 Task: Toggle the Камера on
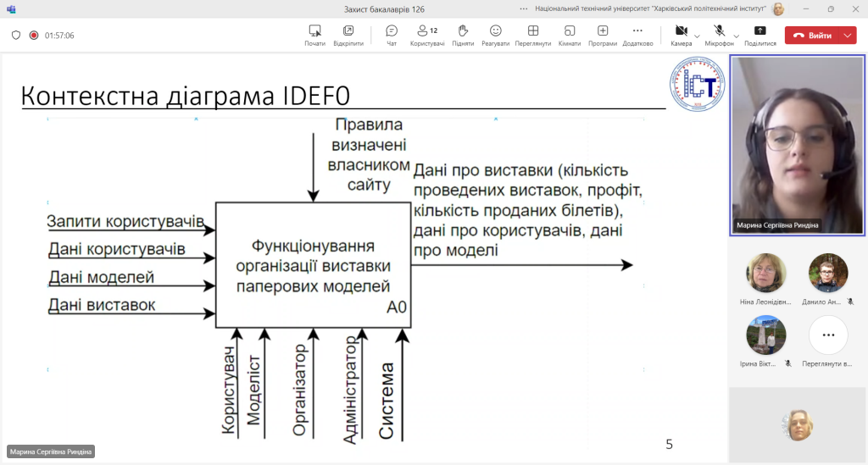(681, 36)
